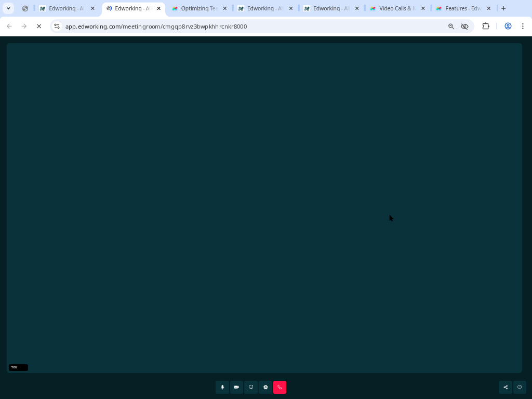Image resolution: width=532 pixels, height=399 pixels.
Task: Open the Chrome profile icon
Action: click(508, 26)
